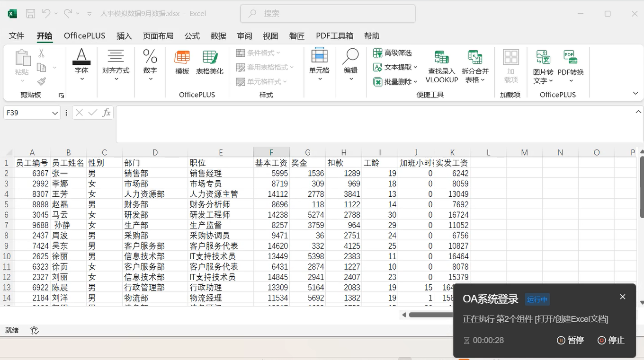The width and height of the screenshot is (644, 360).
Task: Open the 批量删除 batch delete dropdown
Action: pyautogui.click(x=395, y=82)
